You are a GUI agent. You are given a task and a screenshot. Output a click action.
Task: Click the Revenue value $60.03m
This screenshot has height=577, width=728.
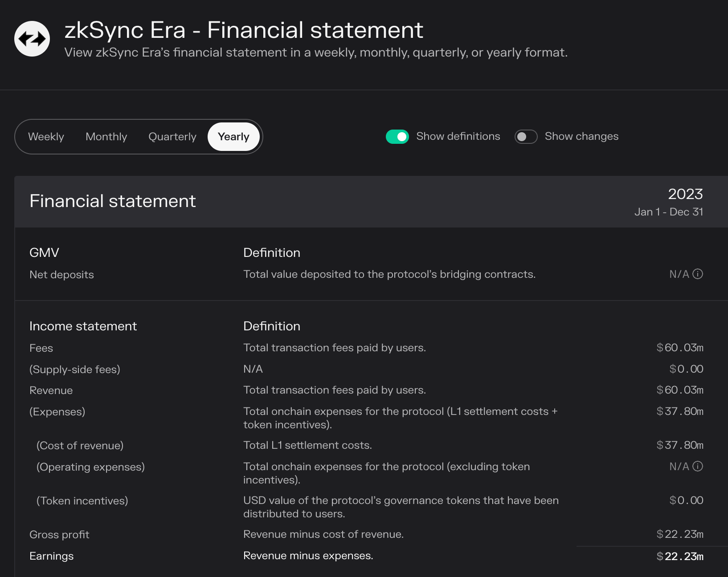[680, 390]
